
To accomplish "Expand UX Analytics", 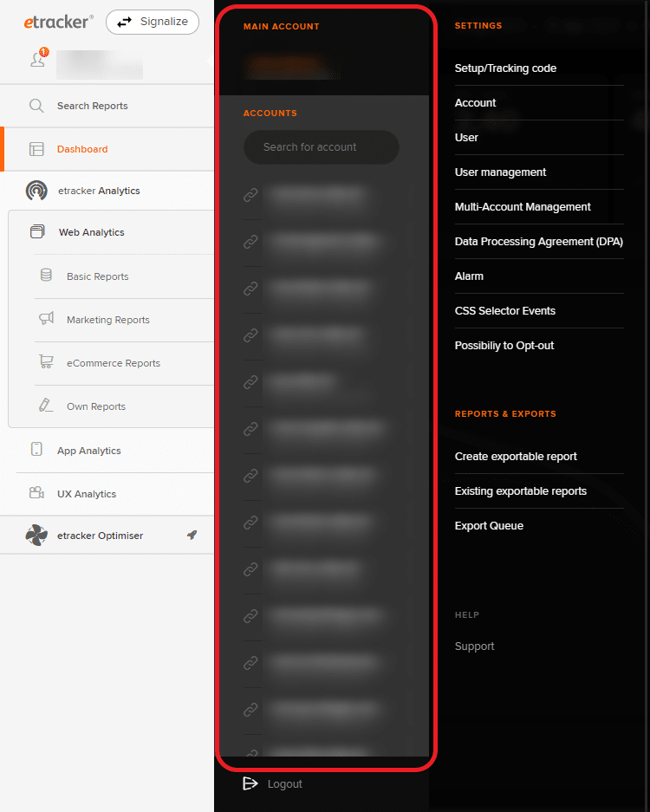I will (87, 494).
